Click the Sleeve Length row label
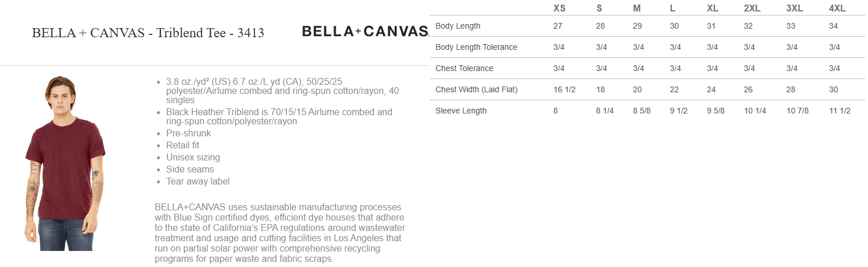Image resolution: width=868 pixels, height=267 pixels. pyautogui.click(x=461, y=111)
